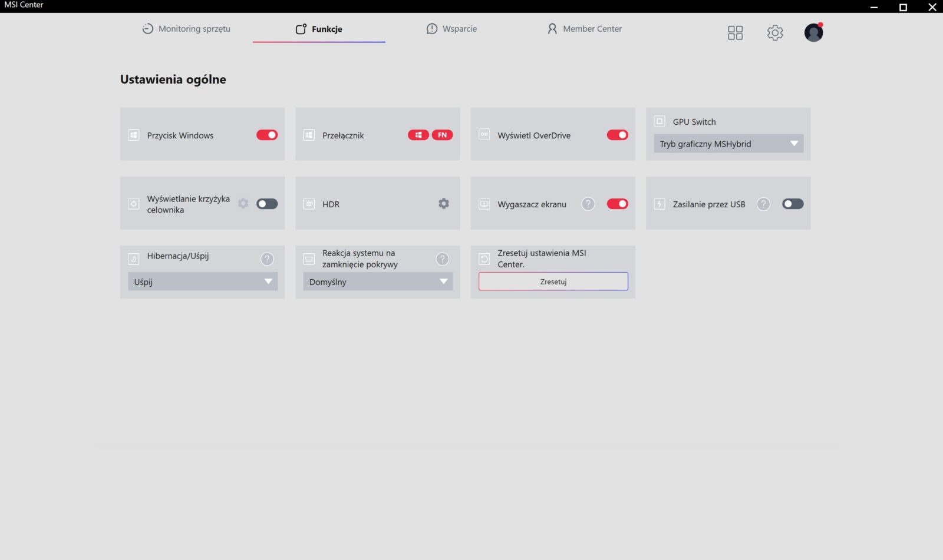Enable Zasilanie przez USB switch
Image resolution: width=943 pixels, height=560 pixels.
pos(793,204)
